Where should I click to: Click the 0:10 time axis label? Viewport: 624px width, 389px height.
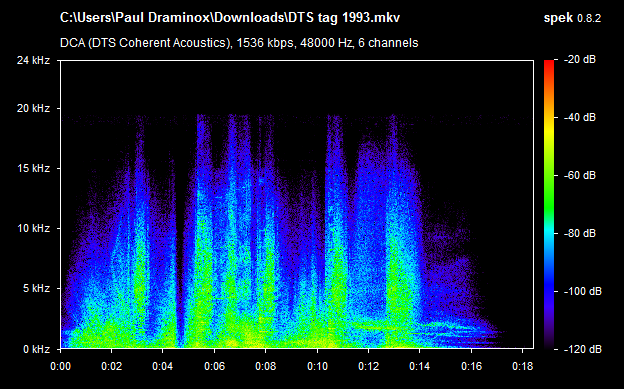pos(317,366)
